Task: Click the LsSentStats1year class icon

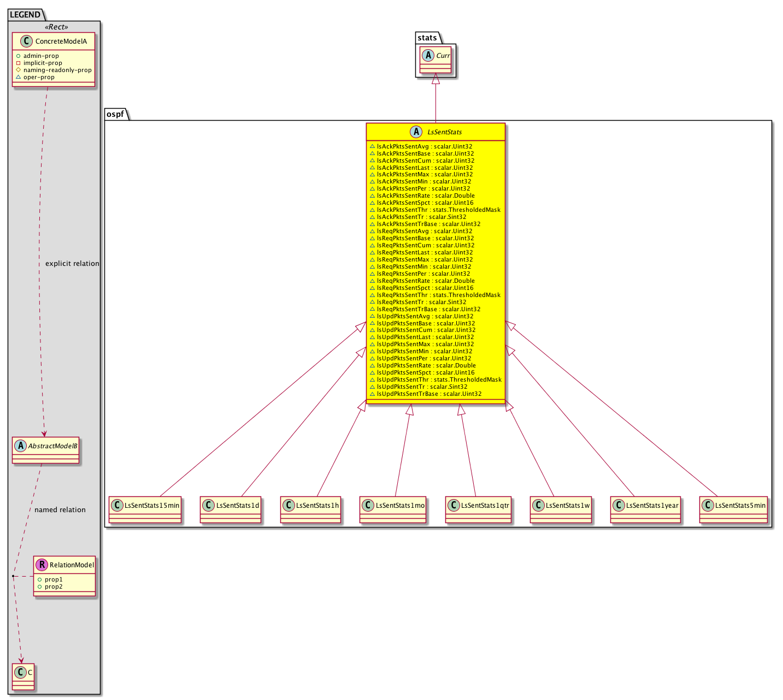Action: [x=619, y=506]
